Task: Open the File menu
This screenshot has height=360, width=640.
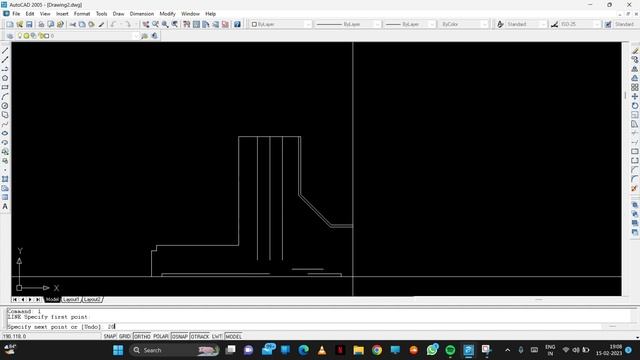Action: coord(16,14)
